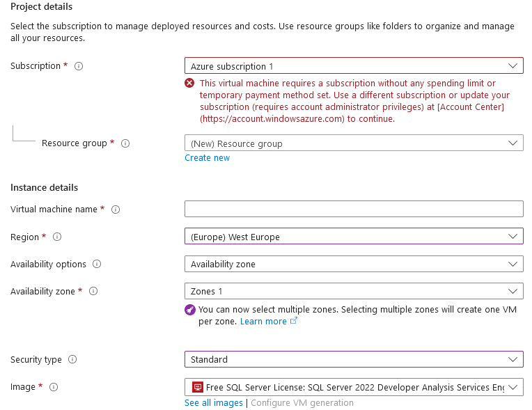Click the info icon next to Availability zone label

(93, 291)
